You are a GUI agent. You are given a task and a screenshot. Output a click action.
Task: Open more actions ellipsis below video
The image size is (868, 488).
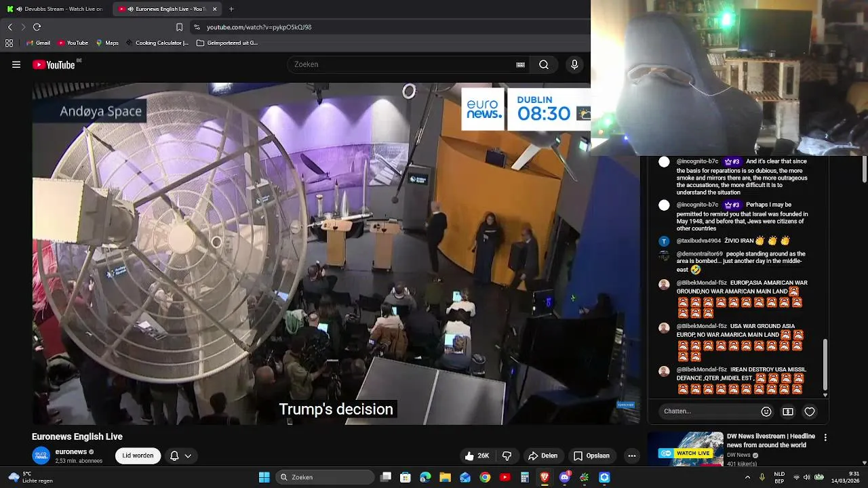point(632,455)
